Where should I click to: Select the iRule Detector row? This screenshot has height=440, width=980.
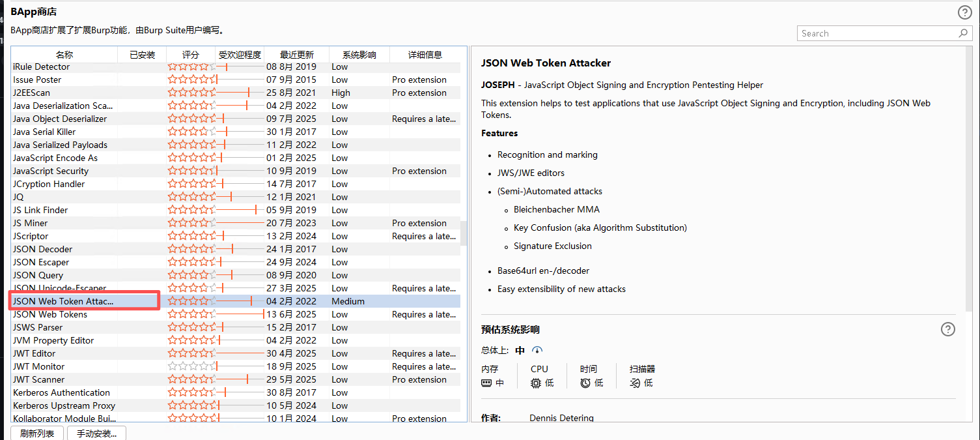[236, 66]
